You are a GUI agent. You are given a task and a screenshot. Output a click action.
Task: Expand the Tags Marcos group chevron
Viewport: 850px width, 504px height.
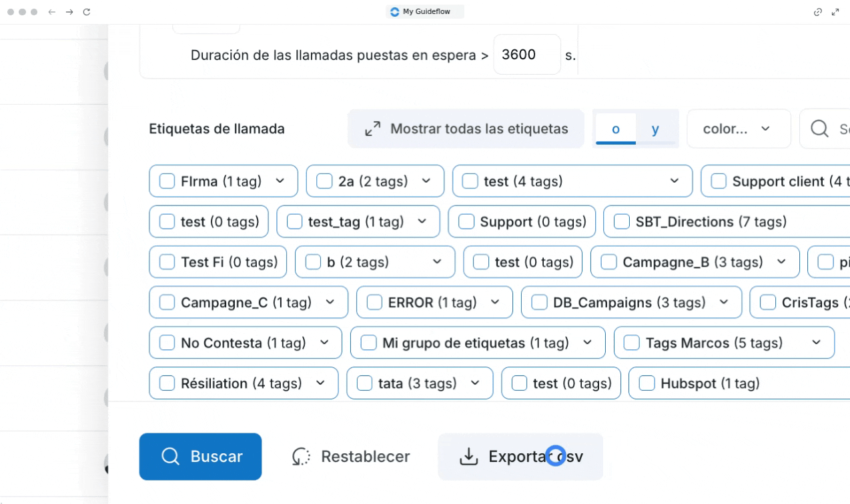[817, 343]
